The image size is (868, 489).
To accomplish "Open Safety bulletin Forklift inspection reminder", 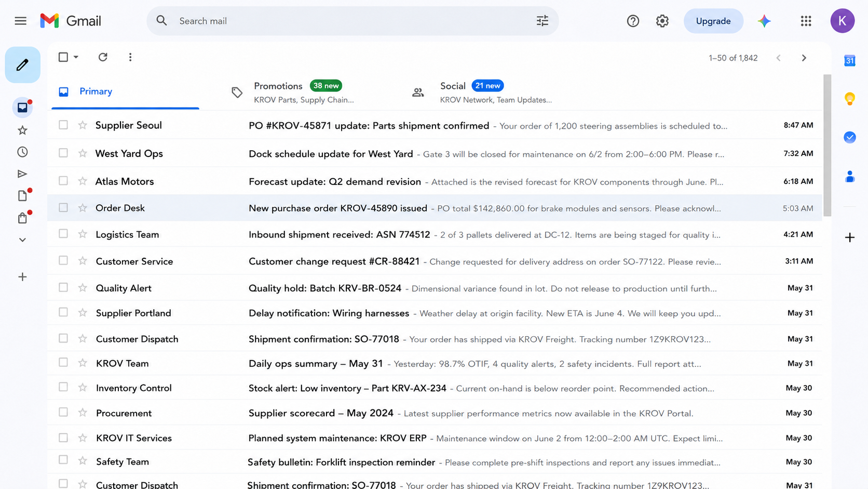I will (x=435, y=461).
